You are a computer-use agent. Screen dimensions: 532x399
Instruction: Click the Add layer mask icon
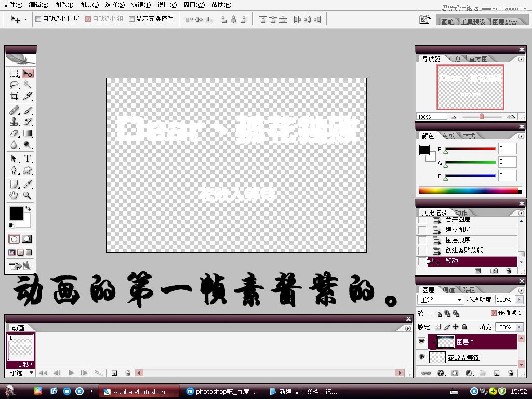pyautogui.click(x=455, y=373)
